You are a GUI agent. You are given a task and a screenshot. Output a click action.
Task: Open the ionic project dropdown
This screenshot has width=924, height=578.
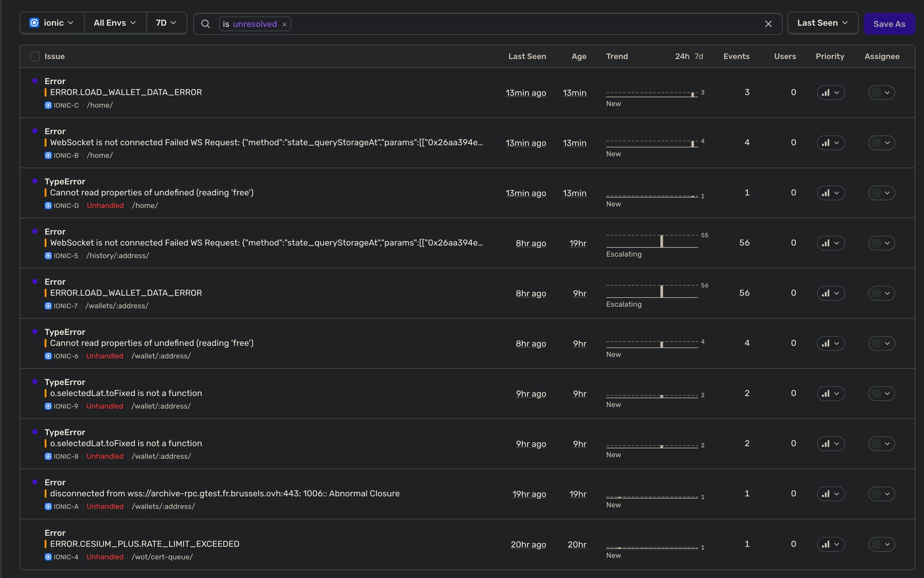tap(52, 23)
